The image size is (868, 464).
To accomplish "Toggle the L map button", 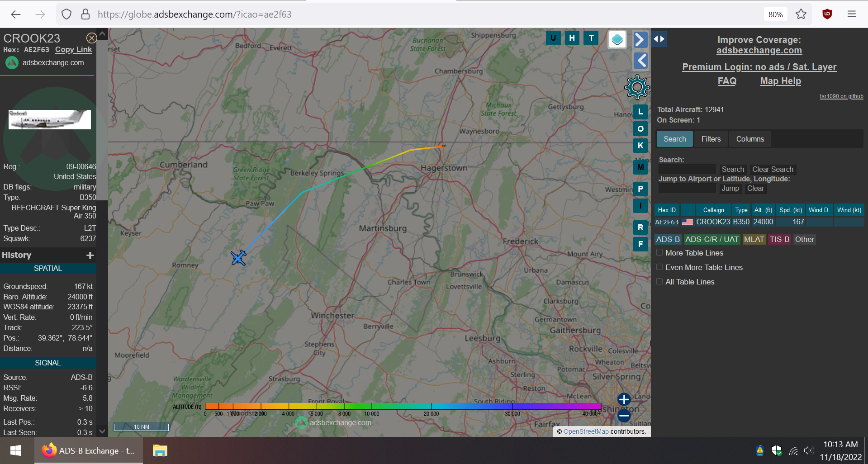I will click(640, 112).
